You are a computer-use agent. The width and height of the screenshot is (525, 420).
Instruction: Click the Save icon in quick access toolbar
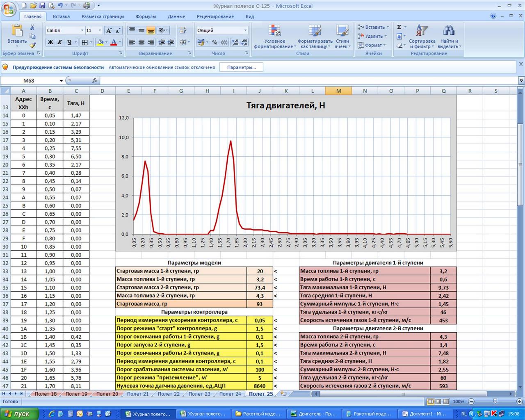(42, 6)
